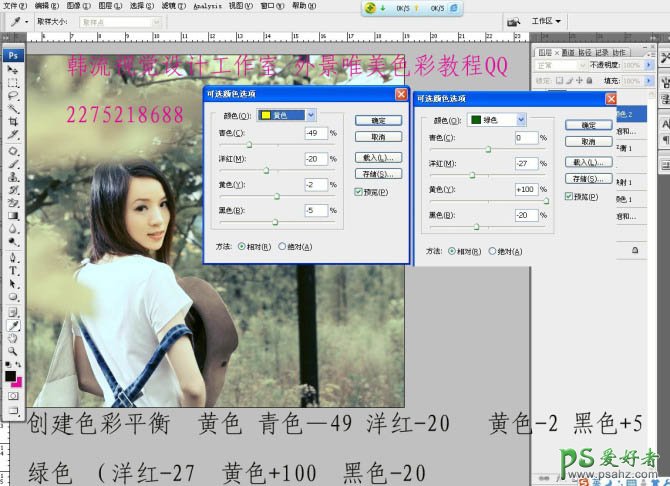670x486 pixels.
Task: Click the Cyan value field showing -49
Action: point(315,133)
